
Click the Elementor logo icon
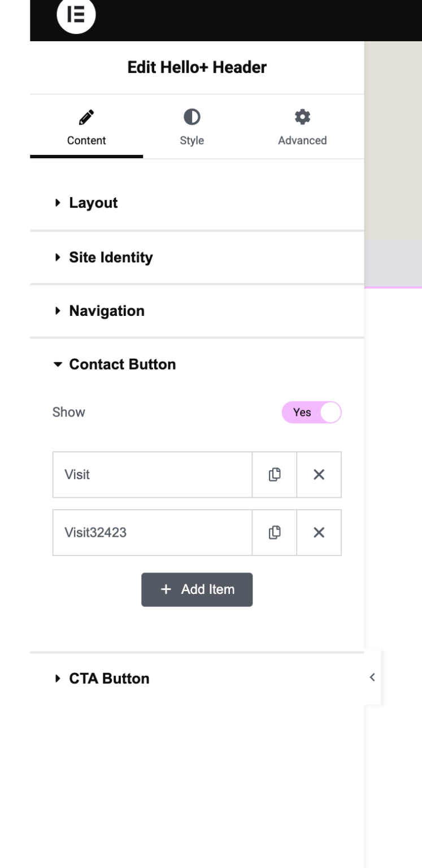[76, 18]
